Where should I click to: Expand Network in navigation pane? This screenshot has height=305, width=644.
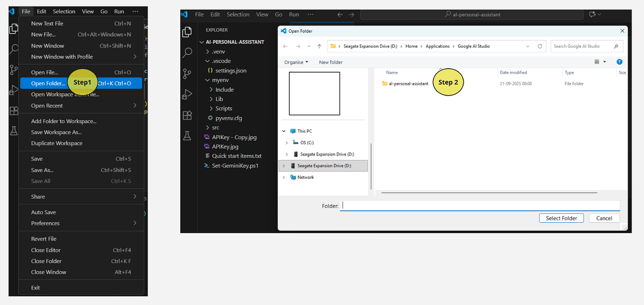click(284, 177)
